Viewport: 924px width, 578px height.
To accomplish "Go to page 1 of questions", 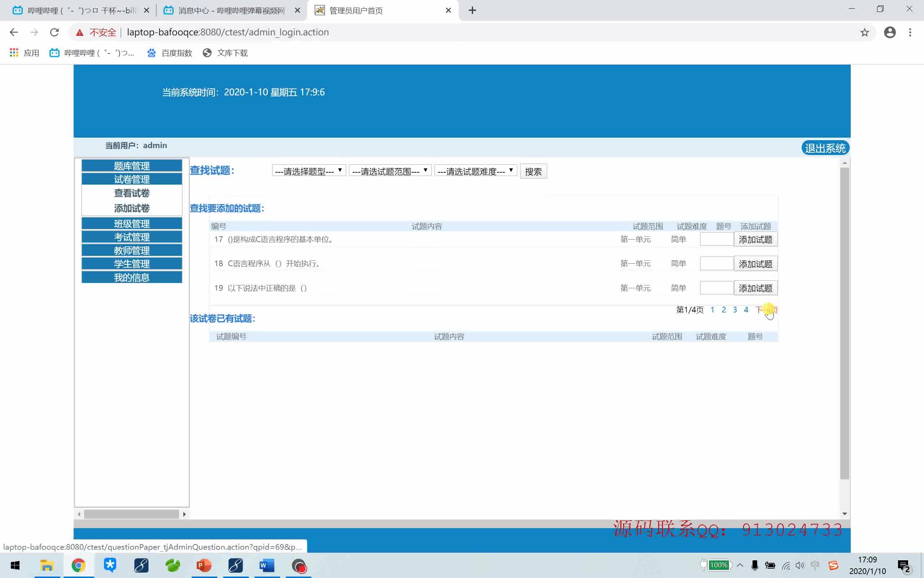I will tap(712, 310).
